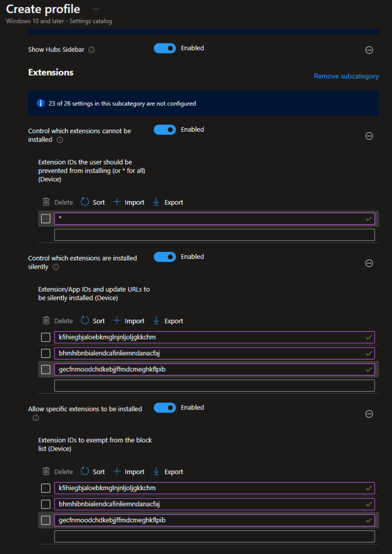Open the info tooltip beside 'Show Hubs Sidebar'
The image size is (392, 554).
click(x=91, y=50)
